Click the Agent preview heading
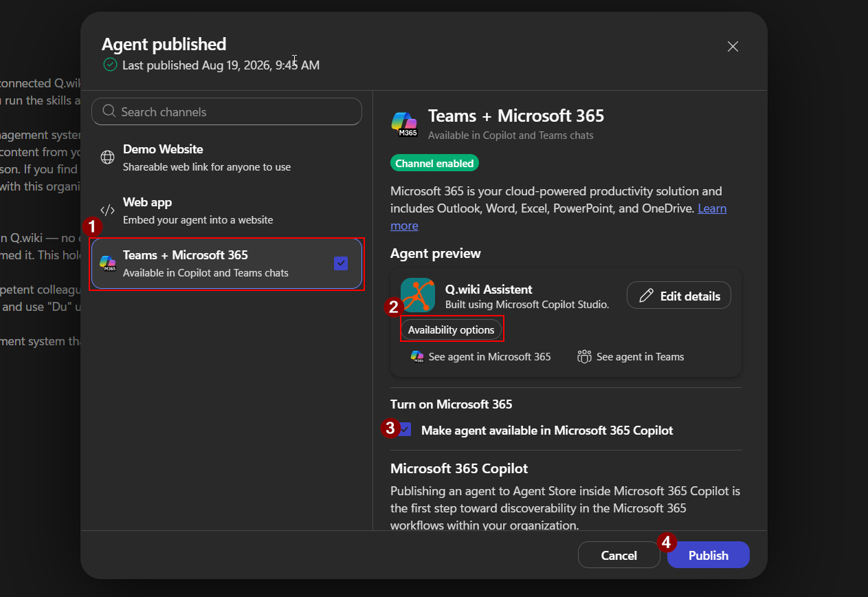Viewport: 868px width, 597px height. pyautogui.click(x=436, y=253)
